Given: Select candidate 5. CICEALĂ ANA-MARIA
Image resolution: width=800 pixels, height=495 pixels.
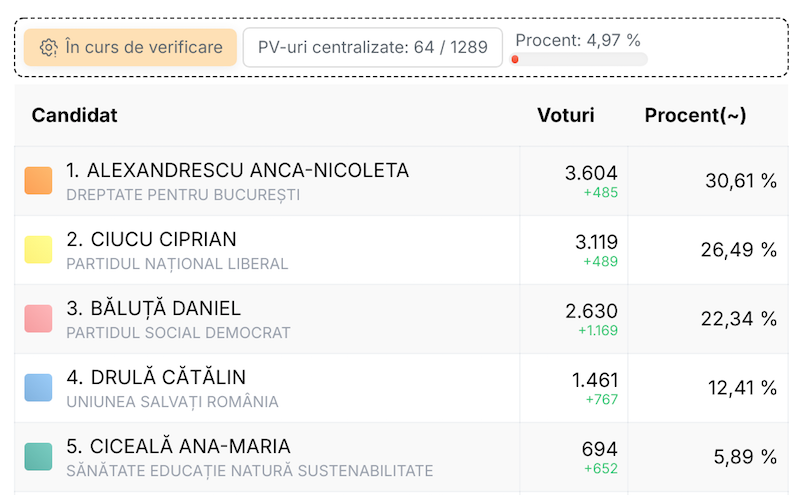Looking at the screenshot, I should tap(178, 447).
